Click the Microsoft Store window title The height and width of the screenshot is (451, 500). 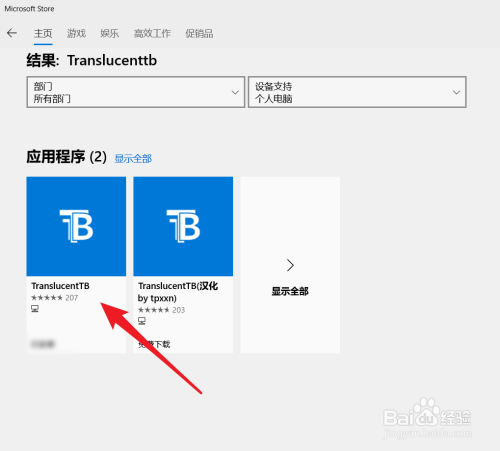pyautogui.click(x=29, y=9)
